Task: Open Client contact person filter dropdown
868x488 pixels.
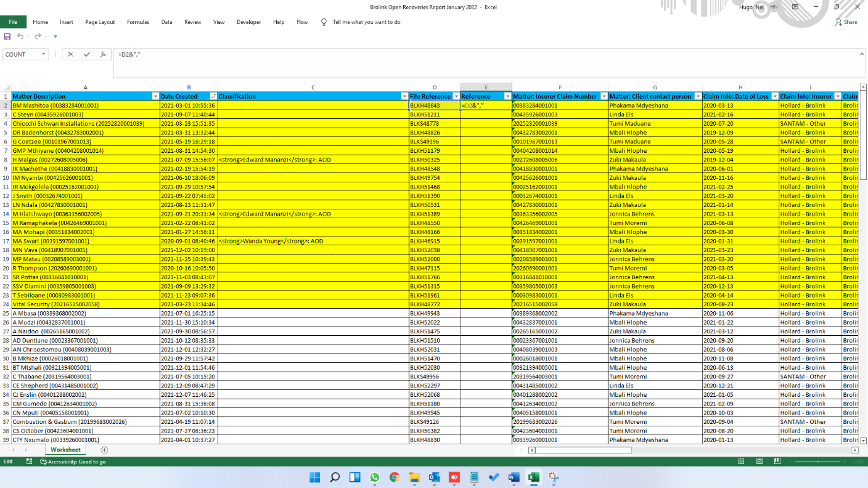Action: pos(698,96)
